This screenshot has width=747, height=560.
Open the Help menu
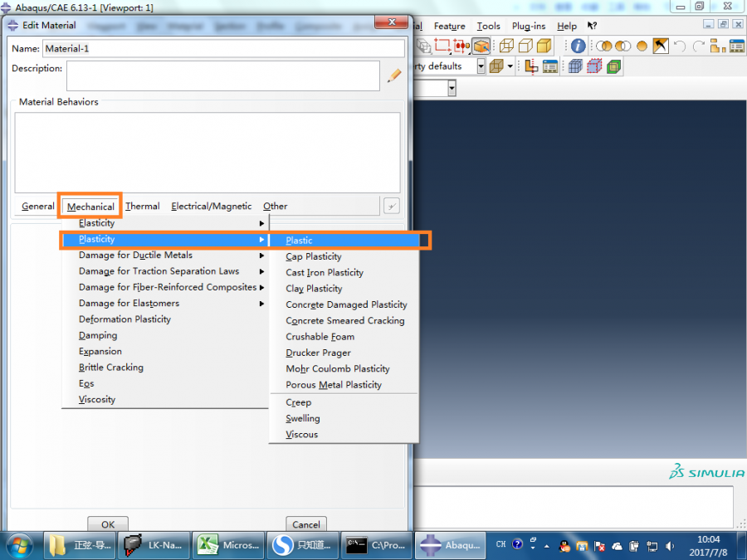566,27
